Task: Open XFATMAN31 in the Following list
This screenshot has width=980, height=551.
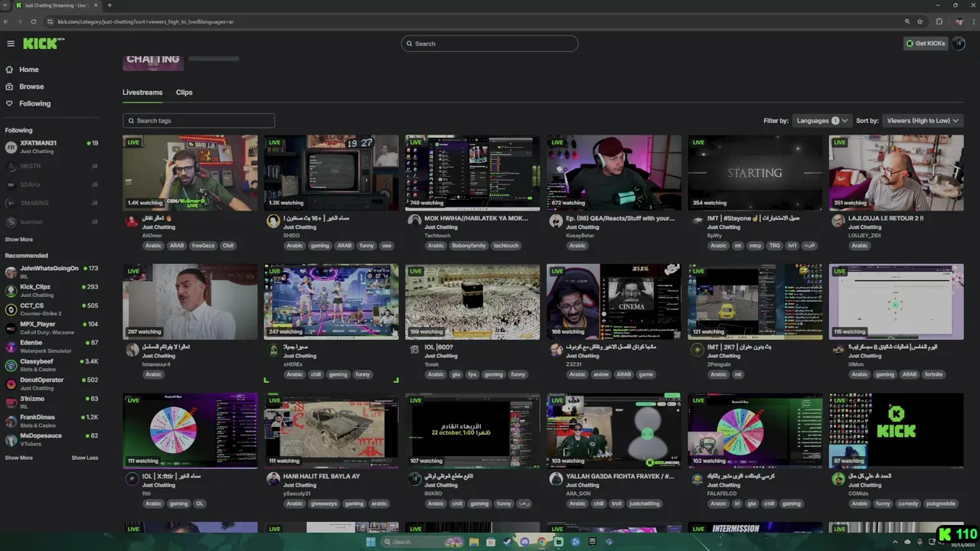Action: (x=52, y=146)
